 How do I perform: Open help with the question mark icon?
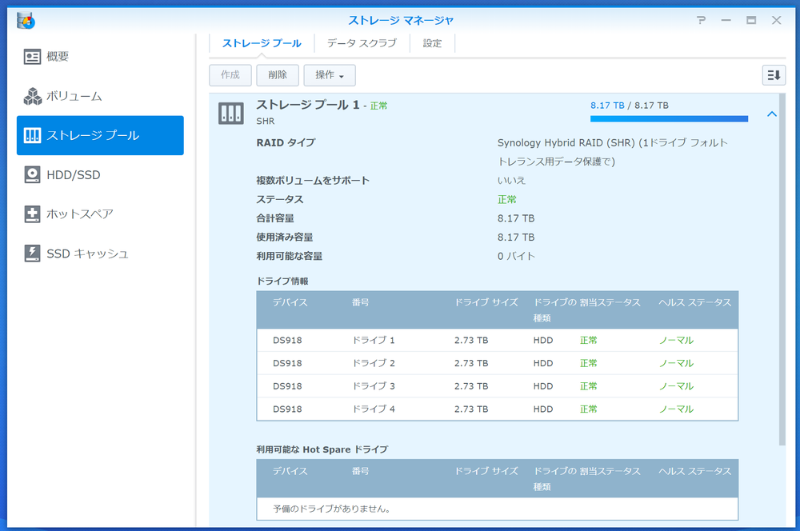[x=701, y=20]
